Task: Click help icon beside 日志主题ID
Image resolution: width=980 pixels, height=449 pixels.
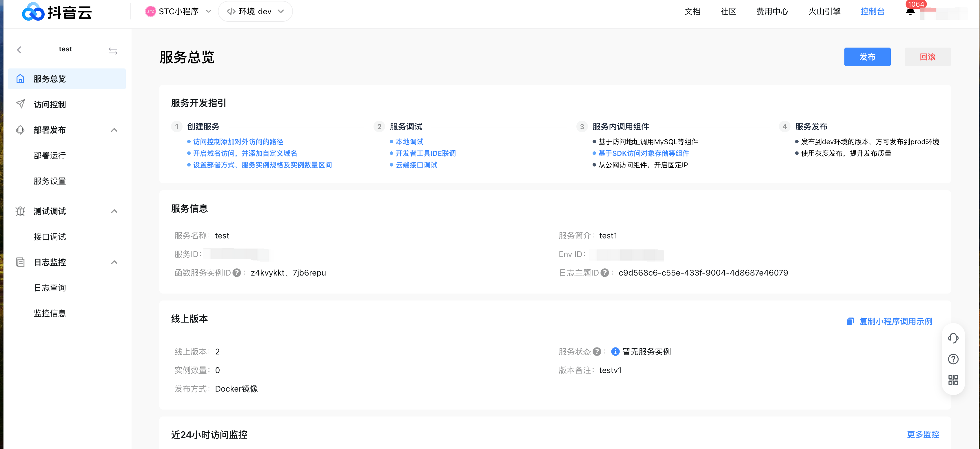Action: [604, 273]
